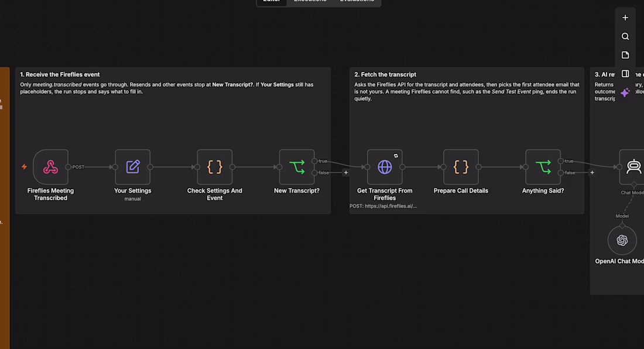Toggle the side panel layout icon
The width and height of the screenshot is (644, 349).
click(625, 74)
